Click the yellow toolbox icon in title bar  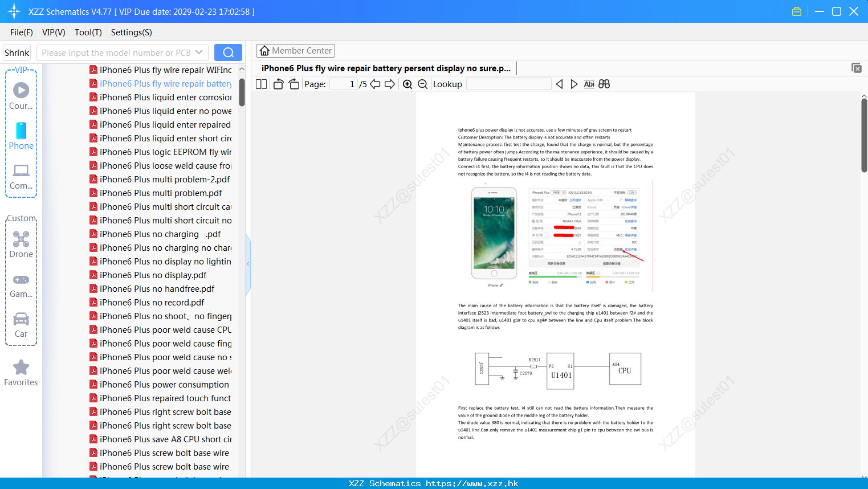click(797, 11)
